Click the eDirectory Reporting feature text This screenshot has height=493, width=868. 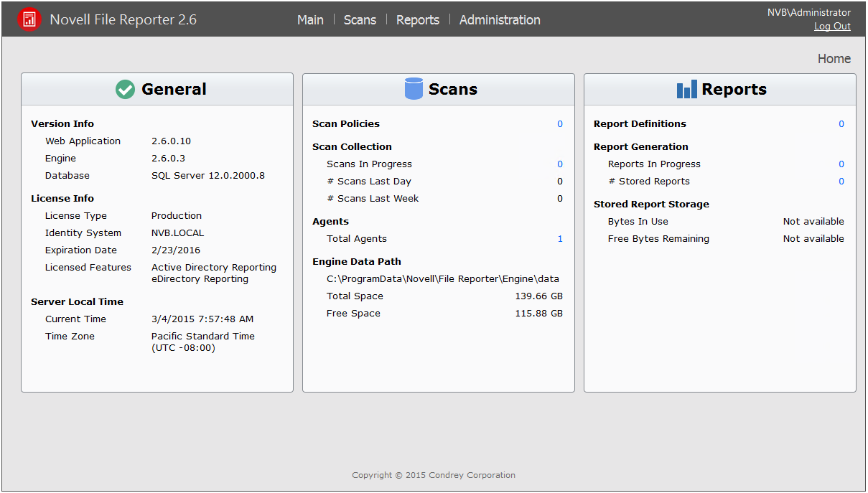[x=200, y=279]
